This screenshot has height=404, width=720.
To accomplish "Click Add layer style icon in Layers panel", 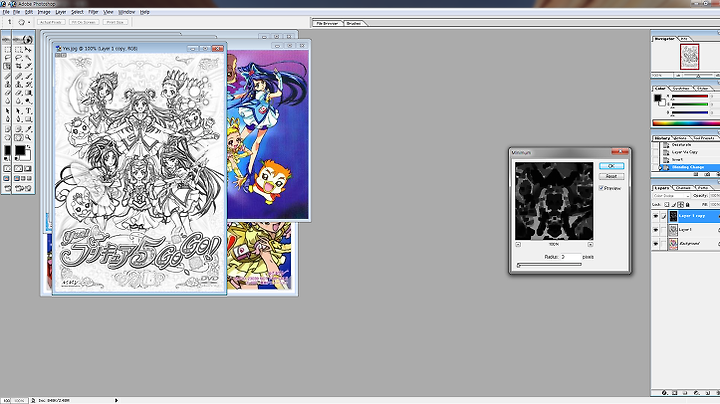I will 664,393.
